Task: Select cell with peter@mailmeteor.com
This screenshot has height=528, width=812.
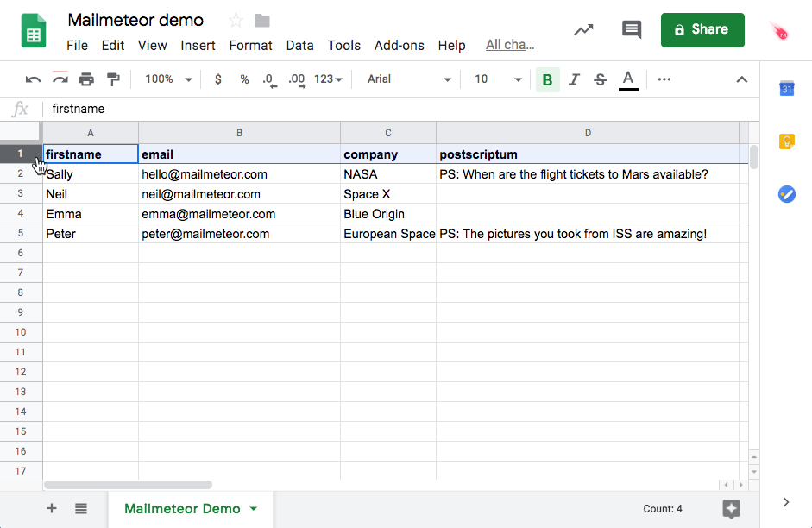Action: pos(239,234)
